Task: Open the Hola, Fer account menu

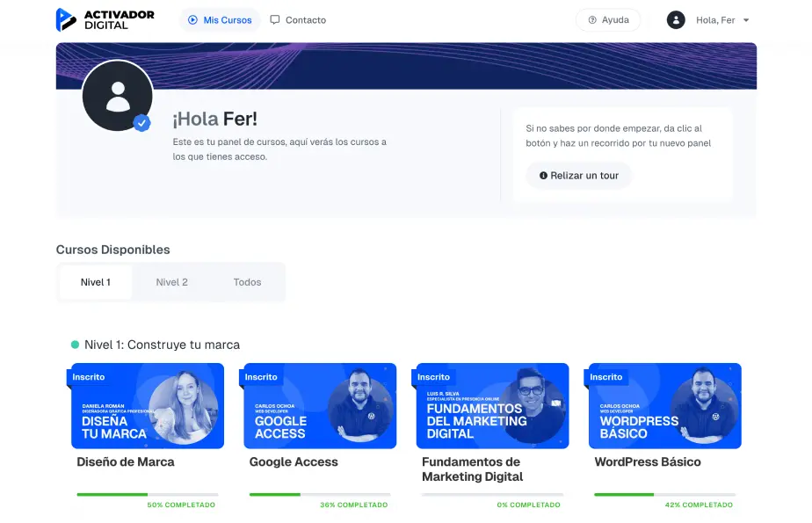Action: pos(715,20)
